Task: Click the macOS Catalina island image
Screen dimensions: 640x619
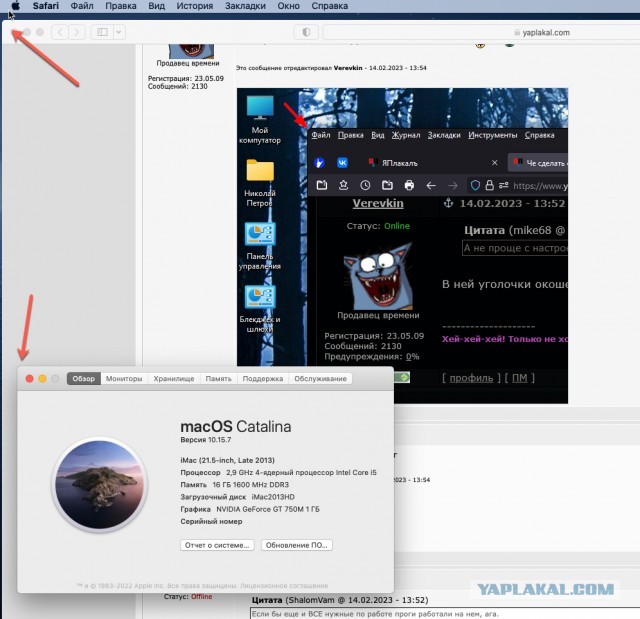Action: pos(100,484)
